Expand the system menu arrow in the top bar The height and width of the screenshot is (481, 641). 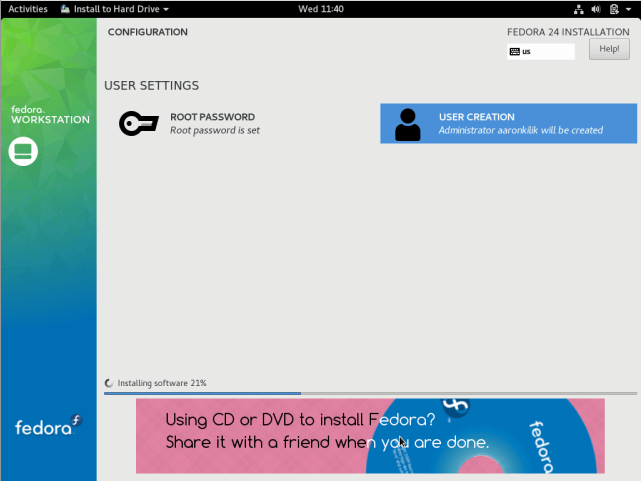(x=628, y=9)
